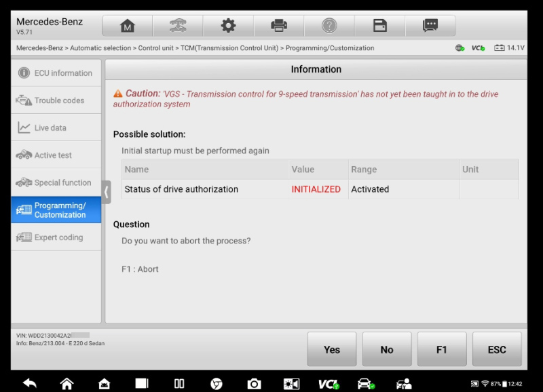Click the 'F1 : Abort' hint text
This screenshot has height=392, width=543.
coord(140,269)
